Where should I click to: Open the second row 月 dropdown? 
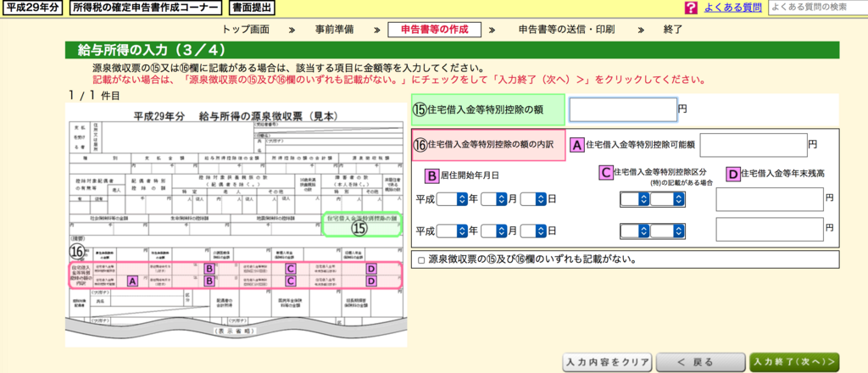click(x=494, y=231)
